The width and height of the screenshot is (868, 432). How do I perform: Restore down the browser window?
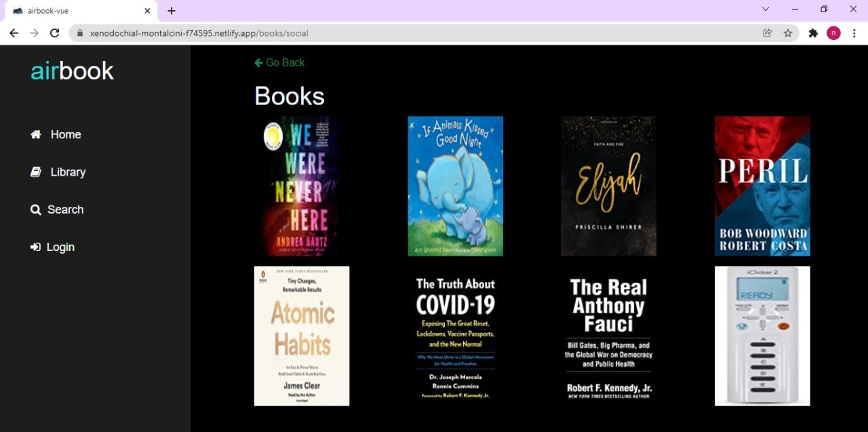coord(824,9)
